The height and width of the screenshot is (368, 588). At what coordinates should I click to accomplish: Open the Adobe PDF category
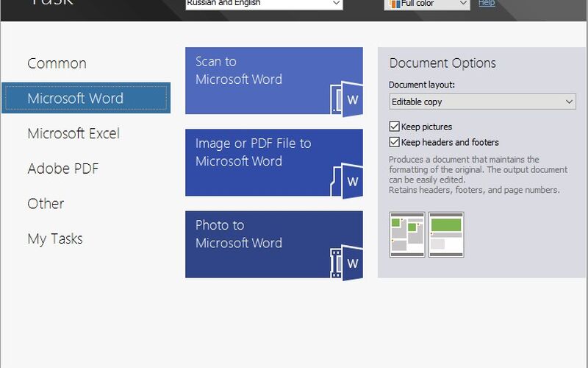[63, 169]
